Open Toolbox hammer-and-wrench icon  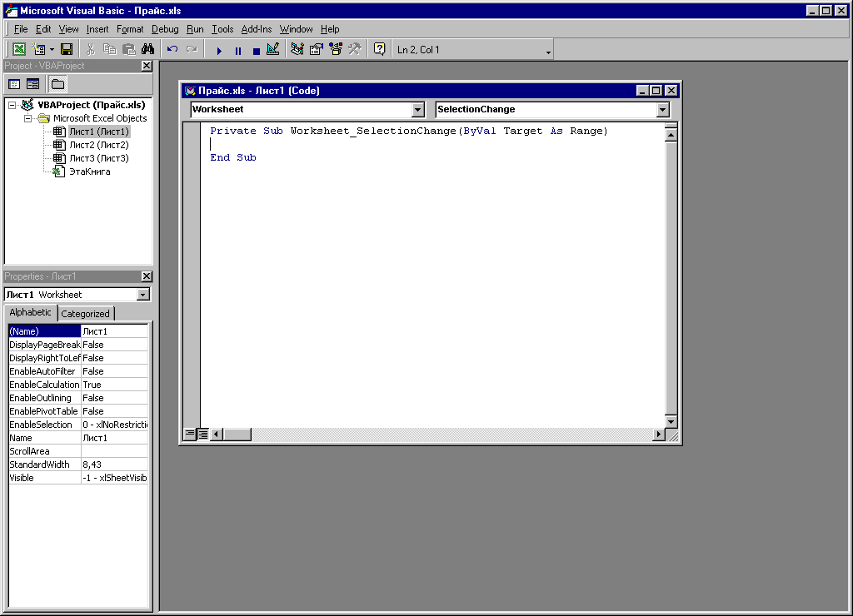click(355, 49)
